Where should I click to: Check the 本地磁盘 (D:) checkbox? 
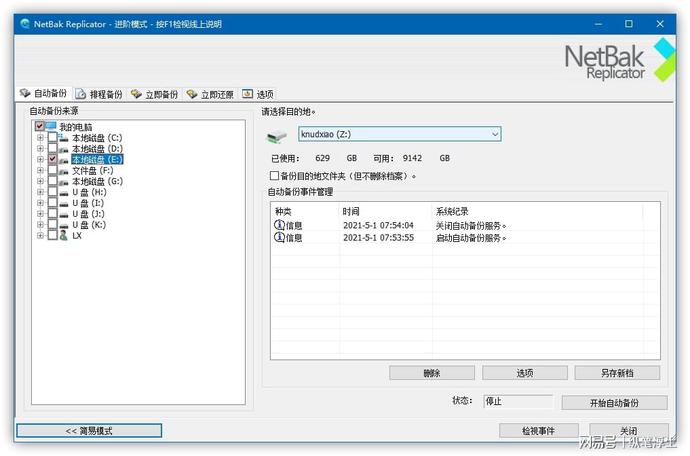52,149
